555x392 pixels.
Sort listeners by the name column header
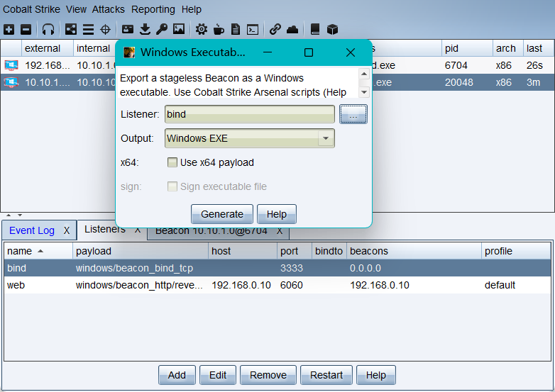[x=38, y=251]
